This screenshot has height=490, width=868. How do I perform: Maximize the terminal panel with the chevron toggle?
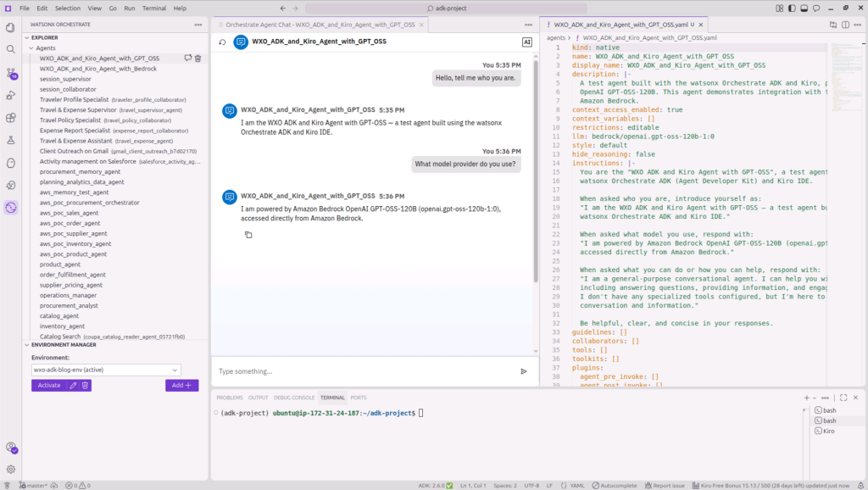click(x=843, y=398)
